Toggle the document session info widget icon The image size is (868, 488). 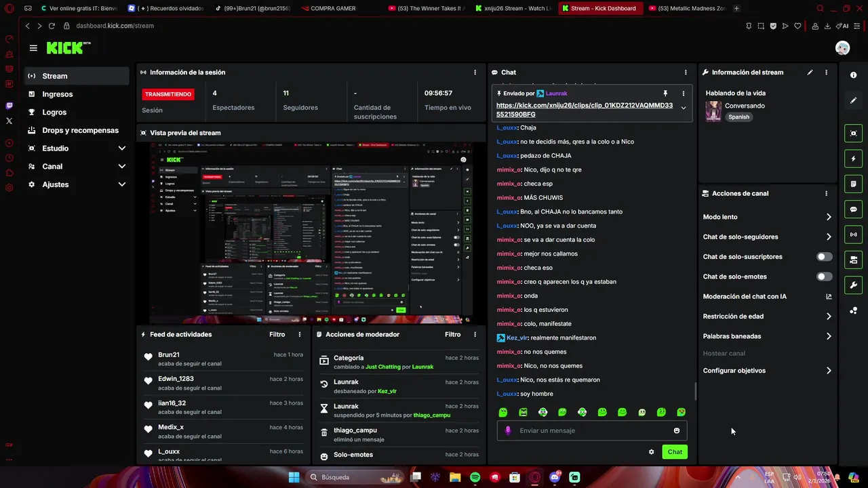pos(854,184)
